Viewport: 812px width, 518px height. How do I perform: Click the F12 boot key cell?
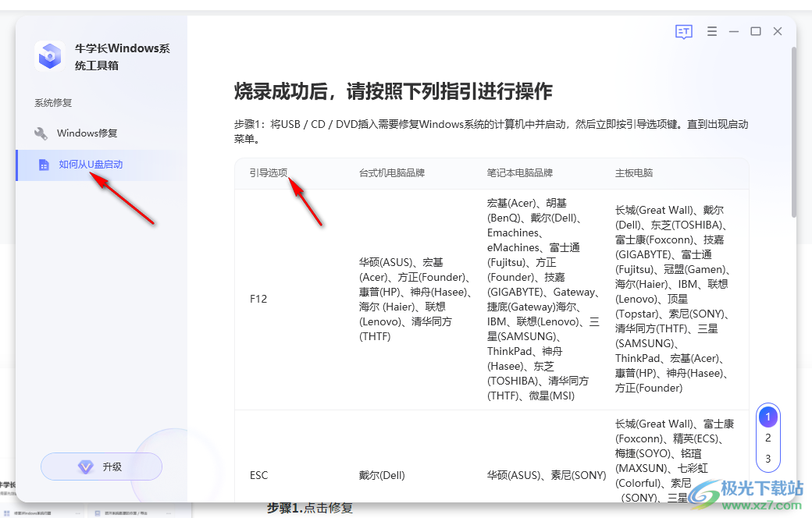[258, 299]
